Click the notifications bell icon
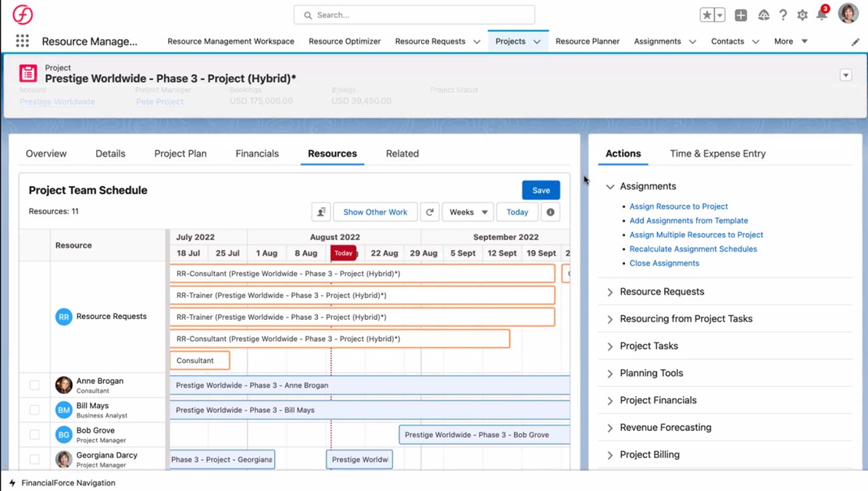 click(821, 15)
